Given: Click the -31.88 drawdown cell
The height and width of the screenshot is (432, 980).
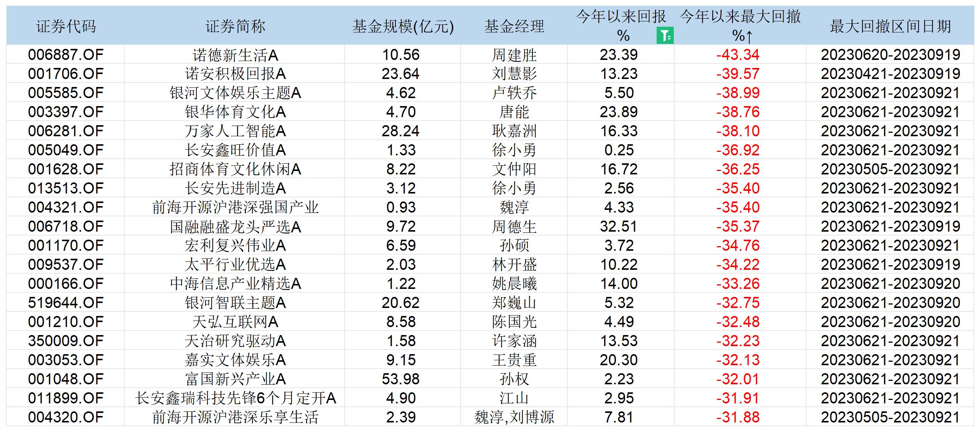Looking at the screenshot, I should pos(738,417).
